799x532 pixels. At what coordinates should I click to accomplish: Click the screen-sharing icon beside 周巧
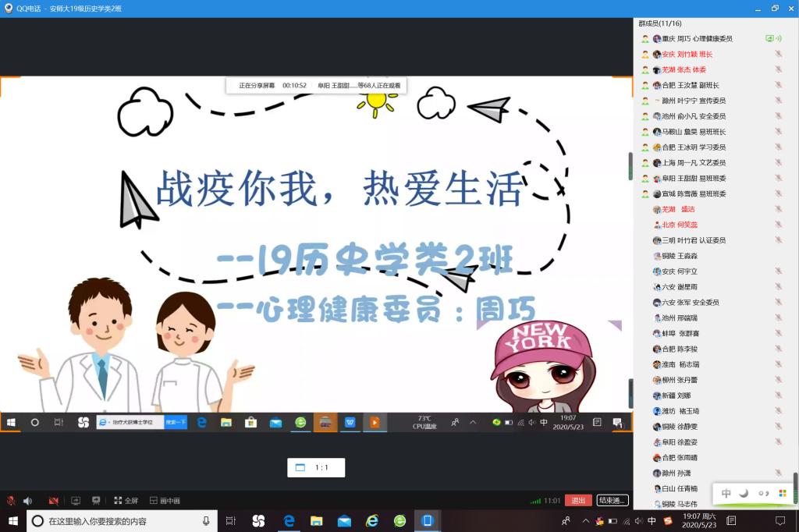[x=769, y=38]
